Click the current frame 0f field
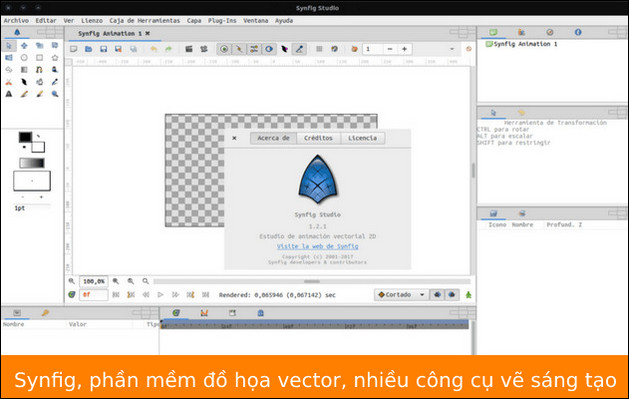Screen dimensions: 629x399 (x=93, y=295)
